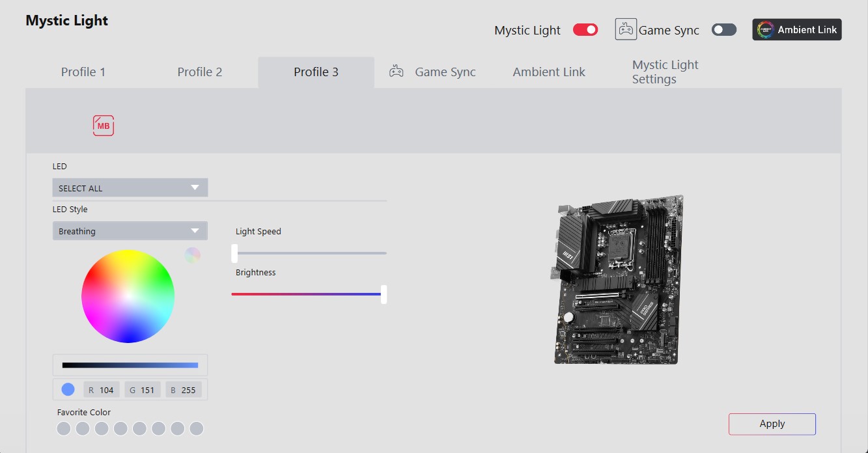Viewport: 868px width, 453px height.
Task: Select the first Favorite Color slot
Action: (63, 428)
